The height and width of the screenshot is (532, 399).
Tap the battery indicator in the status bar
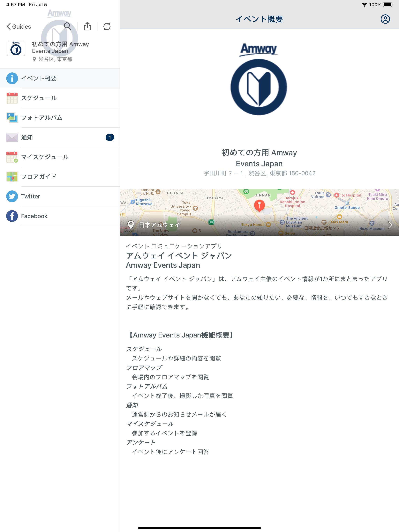tap(388, 4)
